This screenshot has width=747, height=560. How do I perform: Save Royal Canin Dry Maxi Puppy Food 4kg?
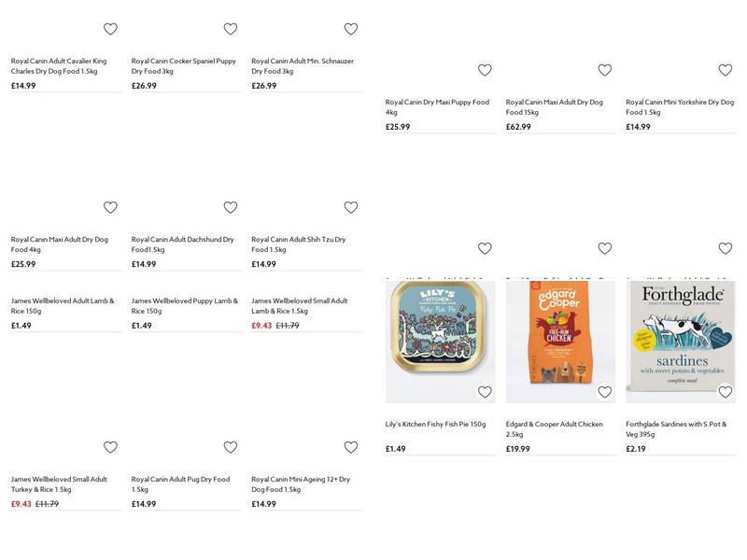pyautogui.click(x=485, y=70)
